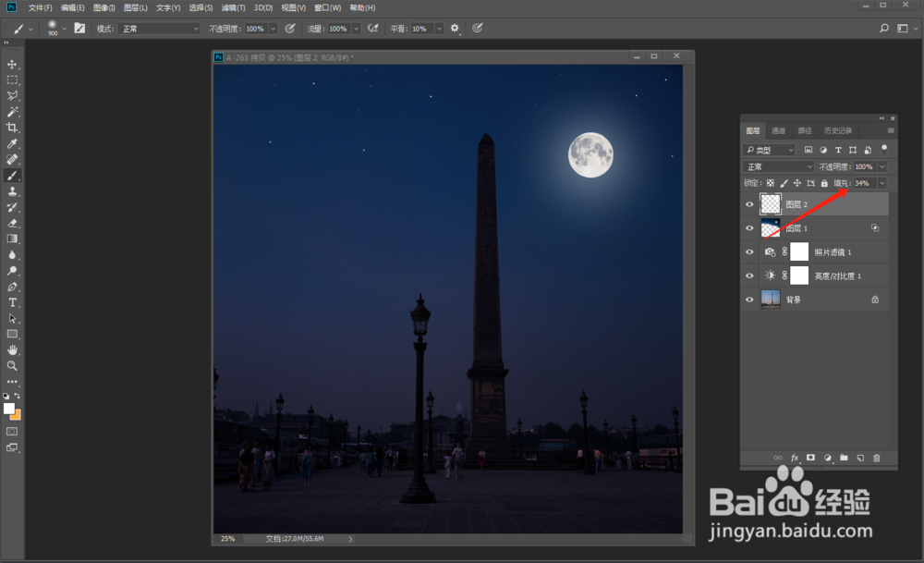This screenshot has width=924, height=563.
Task: Select the Pen tool
Action: pyautogui.click(x=12, y=287)
